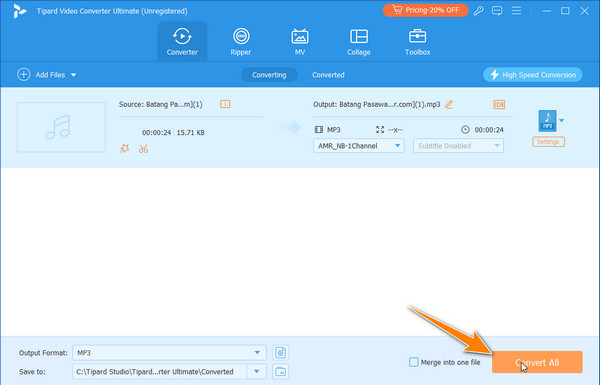Click the star-wand edit effects icon
This screenshot has width=600, height=385.
click(124, 148)
